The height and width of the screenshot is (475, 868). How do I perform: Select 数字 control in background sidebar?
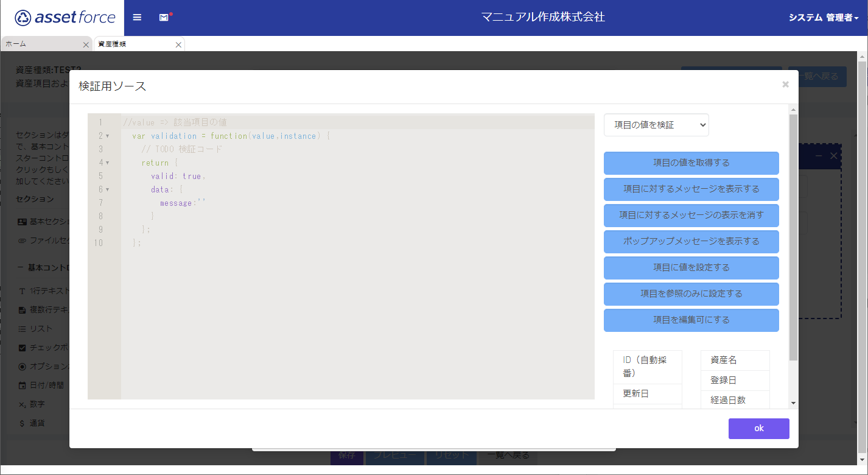[31, 404]
